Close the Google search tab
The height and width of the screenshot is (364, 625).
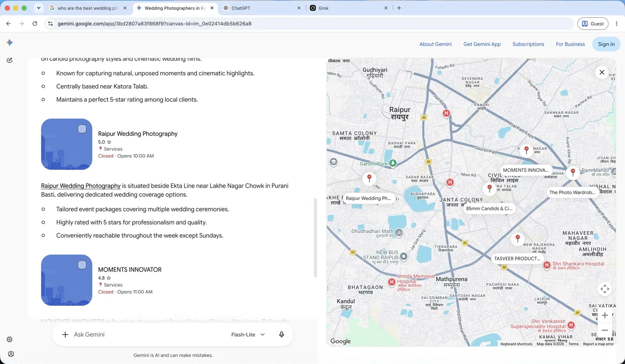click(125, 8)
